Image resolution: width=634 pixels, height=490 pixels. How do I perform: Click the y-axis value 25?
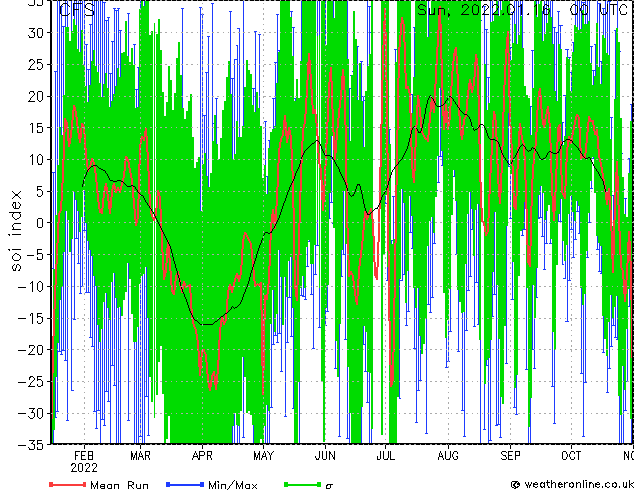pos(36,65)
